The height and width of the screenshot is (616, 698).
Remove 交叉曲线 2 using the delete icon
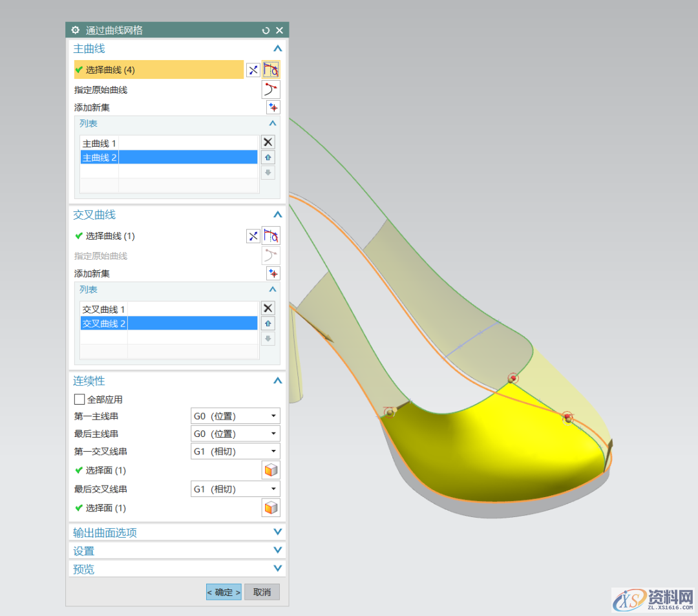pyautogui.click(x=268, y=308)
